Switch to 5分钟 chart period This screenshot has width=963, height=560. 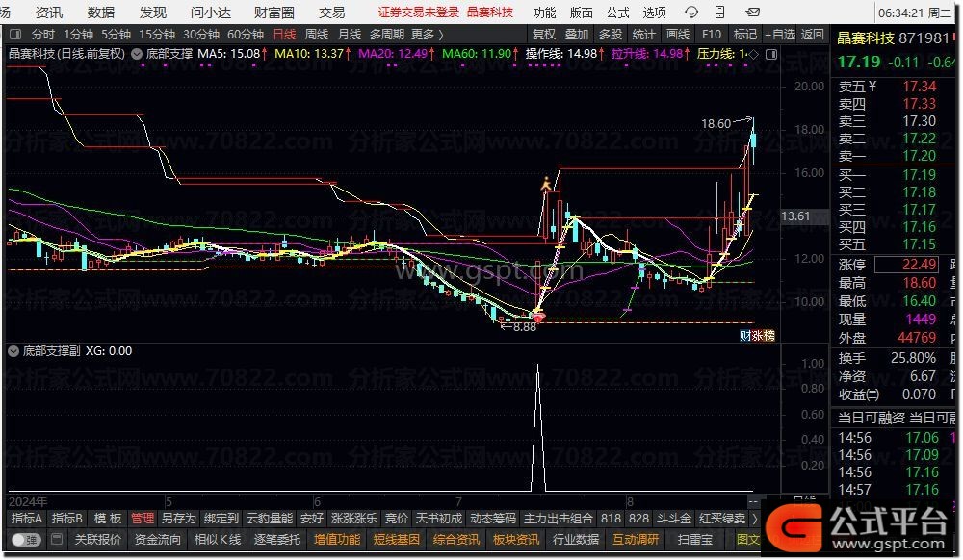[x=116, y=35]
